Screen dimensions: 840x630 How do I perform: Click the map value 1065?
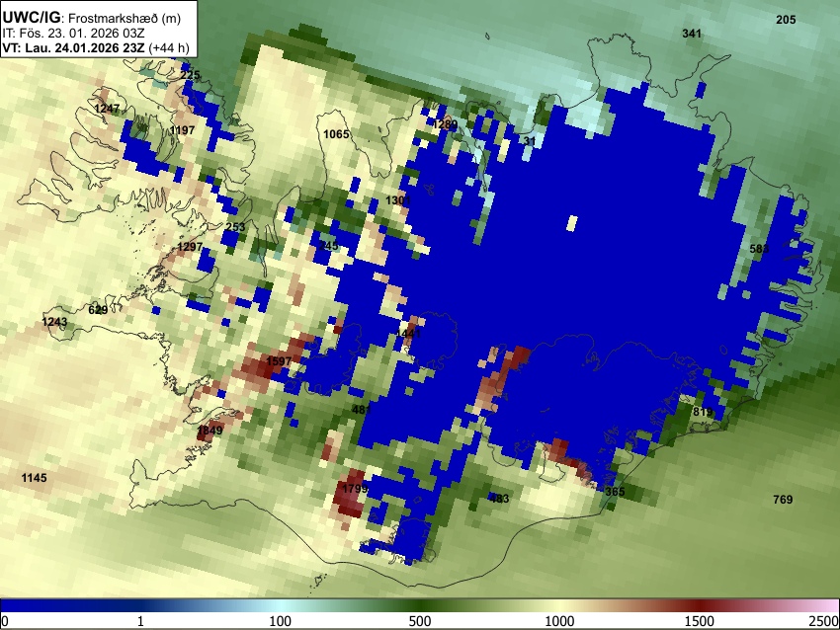click(x=336, y=134)
